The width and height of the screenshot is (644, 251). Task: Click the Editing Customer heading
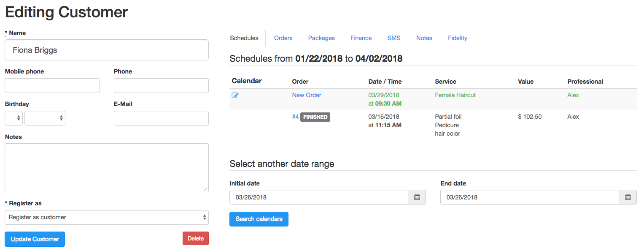[x=66, y=12]
